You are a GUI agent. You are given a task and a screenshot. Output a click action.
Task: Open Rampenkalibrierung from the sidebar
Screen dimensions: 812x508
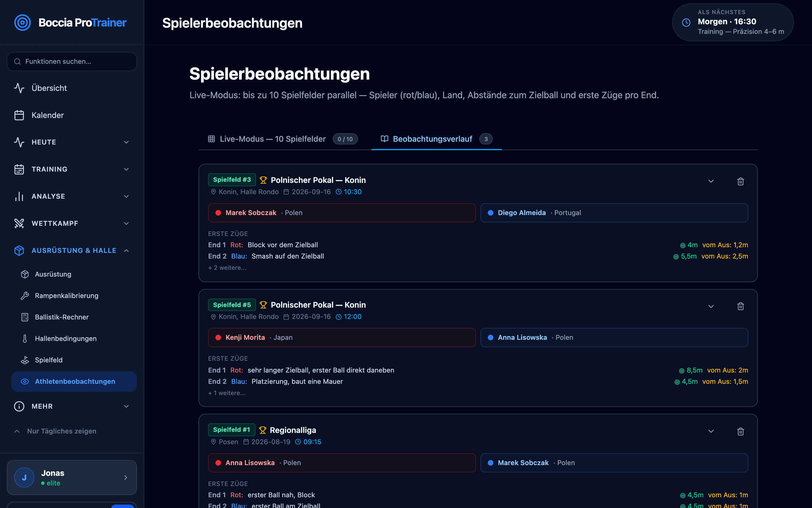pyautogui.click(x=74, y=296)
